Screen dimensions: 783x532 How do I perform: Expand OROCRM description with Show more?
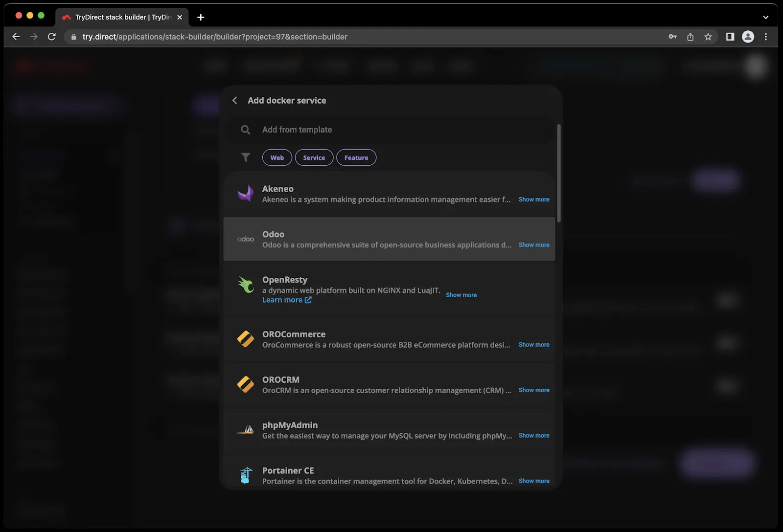point(534,390)
